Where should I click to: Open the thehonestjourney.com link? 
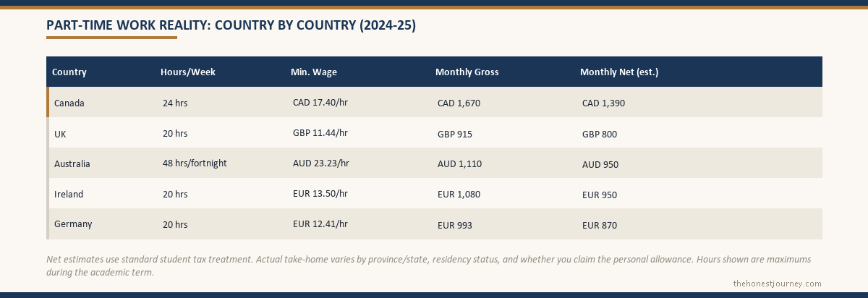pyautogui.click(x=778, y=284)
